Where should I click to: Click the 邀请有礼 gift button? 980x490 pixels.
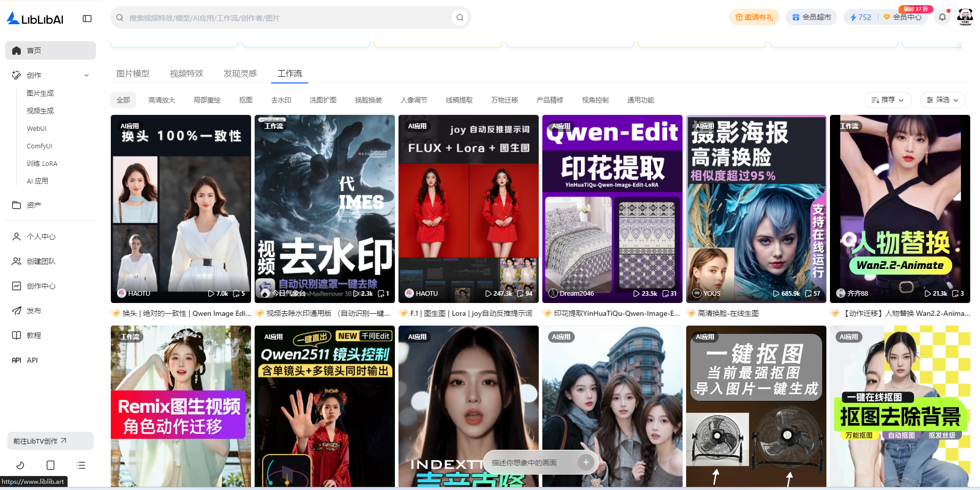coord(754,17)
